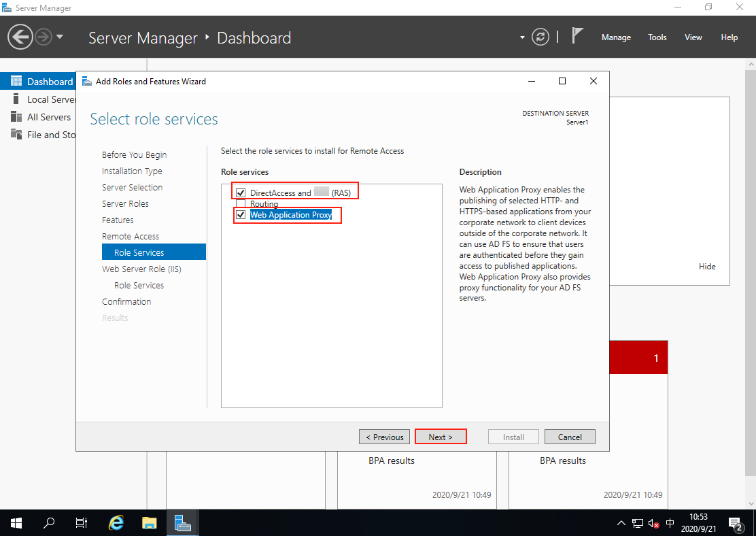The height and width of the screenshot is (536, 756).
Task: Open the Windows Start menu
Action: [16, 523]
